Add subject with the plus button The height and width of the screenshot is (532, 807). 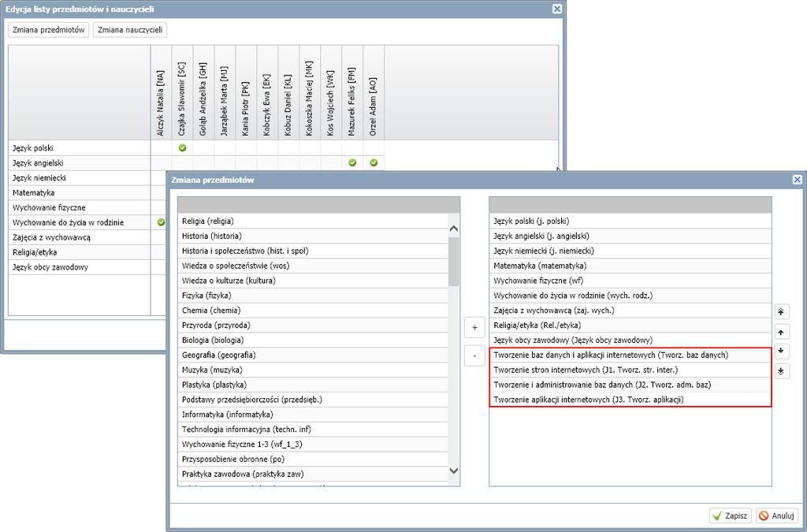click(474, 328)
